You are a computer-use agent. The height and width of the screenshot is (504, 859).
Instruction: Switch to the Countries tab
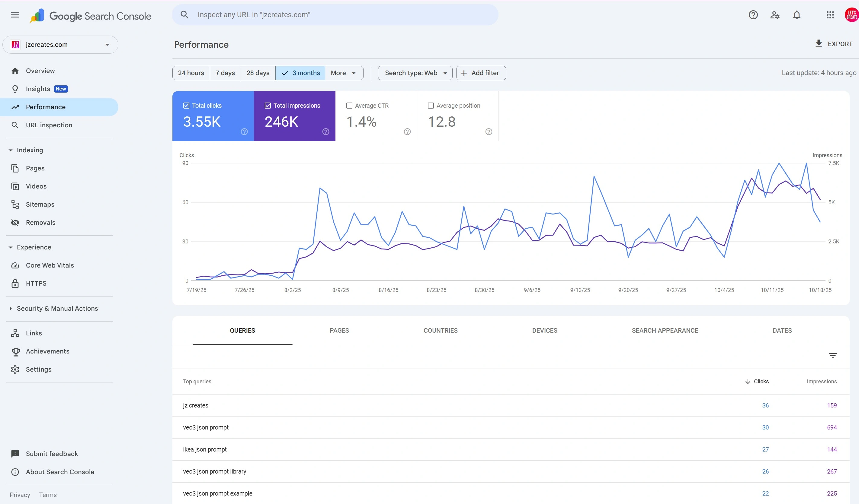click(x=441, y=330)
